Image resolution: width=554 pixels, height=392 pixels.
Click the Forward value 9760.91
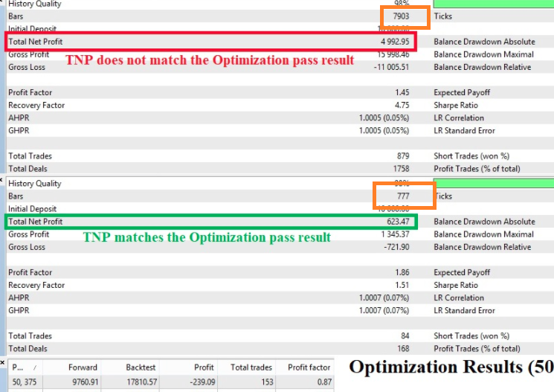click(x=85, y=382)
